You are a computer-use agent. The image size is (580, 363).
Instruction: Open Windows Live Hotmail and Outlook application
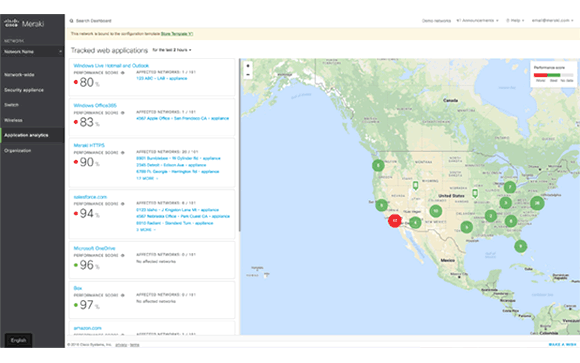(x=111, y=65)
